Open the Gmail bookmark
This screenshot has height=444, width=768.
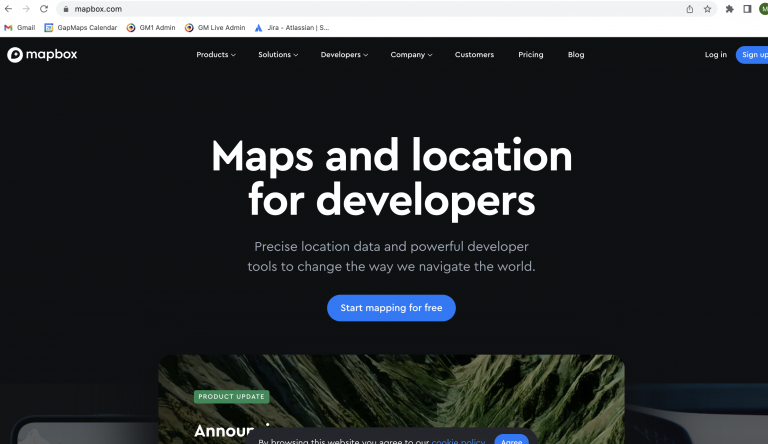pyautogui.click(x=20, y=28)
